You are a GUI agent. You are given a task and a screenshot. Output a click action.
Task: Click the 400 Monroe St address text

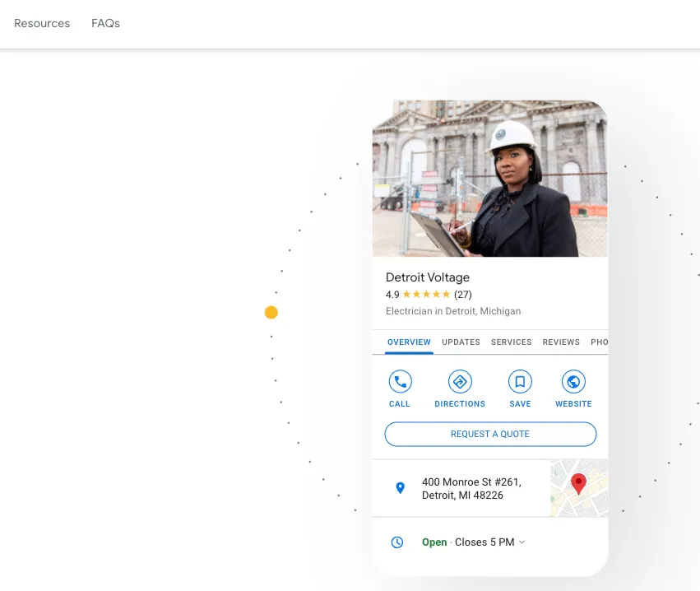click(471, 489)
